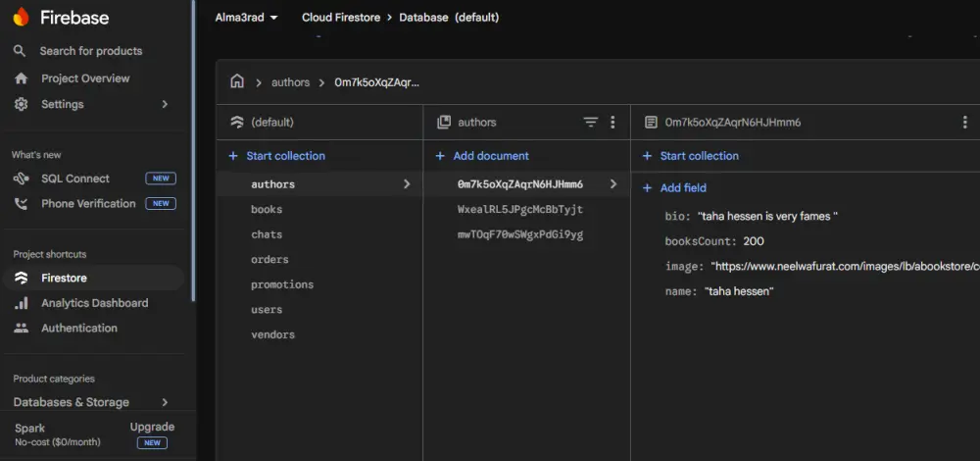Click booksCount value 200
This screenshot has height=461, width=980.
pyautogui.click(x=753, y=241)
